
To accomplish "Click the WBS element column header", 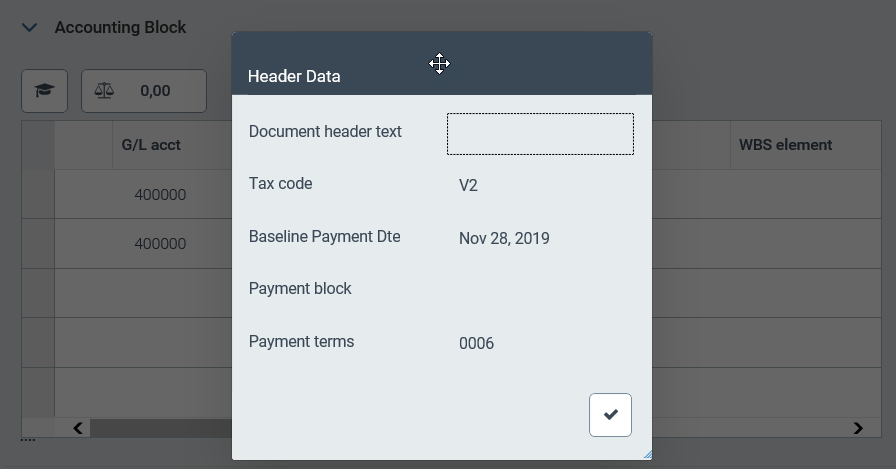I will click(785, 145).
